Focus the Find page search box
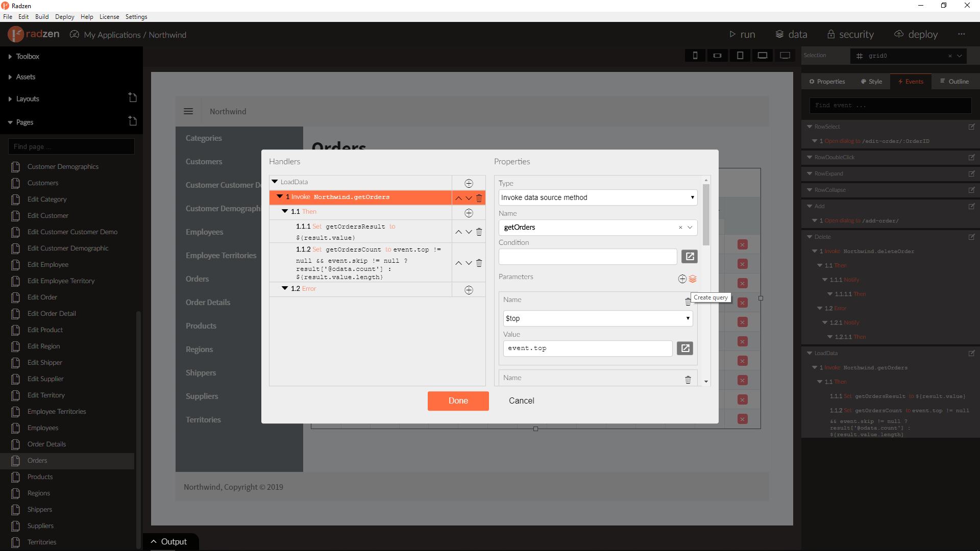 71,146
